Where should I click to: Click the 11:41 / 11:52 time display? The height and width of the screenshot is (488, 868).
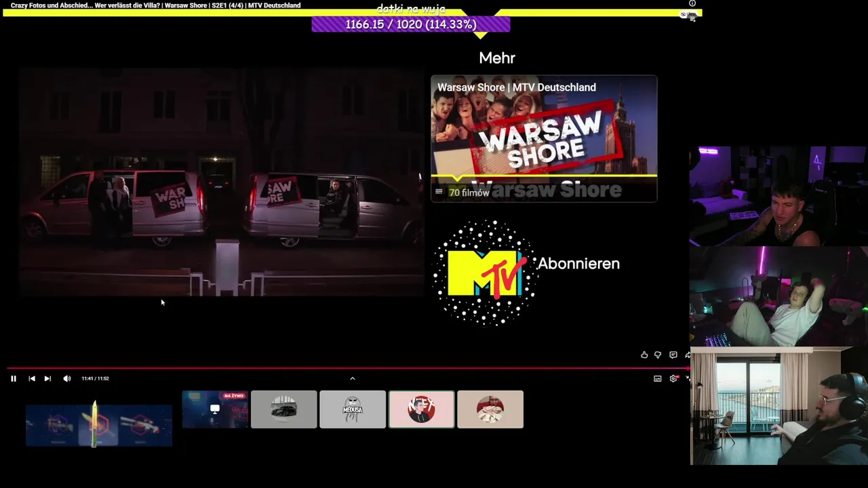[x=95, y=379]
